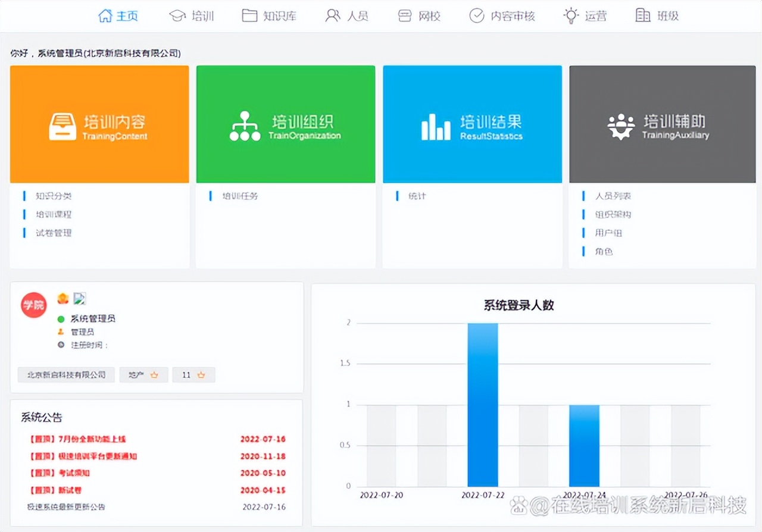Click the checkmark icon beside 内容审核
Screen dimensions: 762x532
[x=477, y=15]
